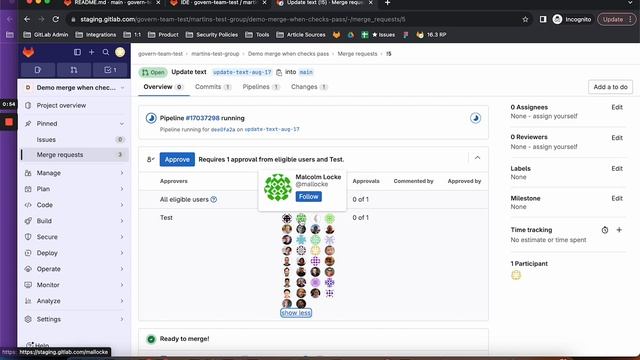Viewport: 640px width, 360px height.
Task: Reload the page with the refresh icon
Action: (56, 19)
